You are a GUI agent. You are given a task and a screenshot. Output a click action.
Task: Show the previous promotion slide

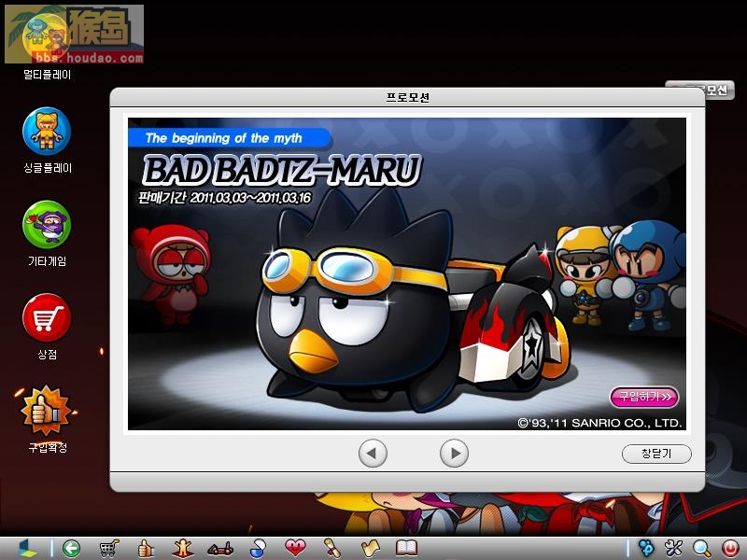coord(373,454)
